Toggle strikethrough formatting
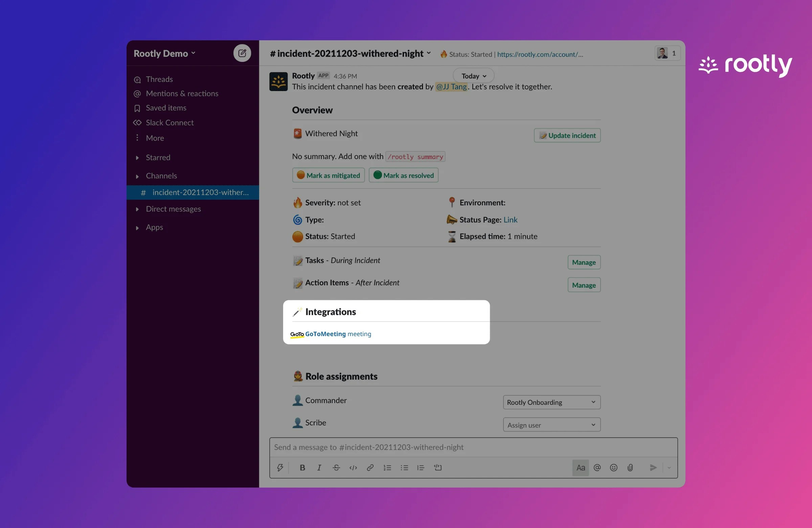 coord(336,468)
